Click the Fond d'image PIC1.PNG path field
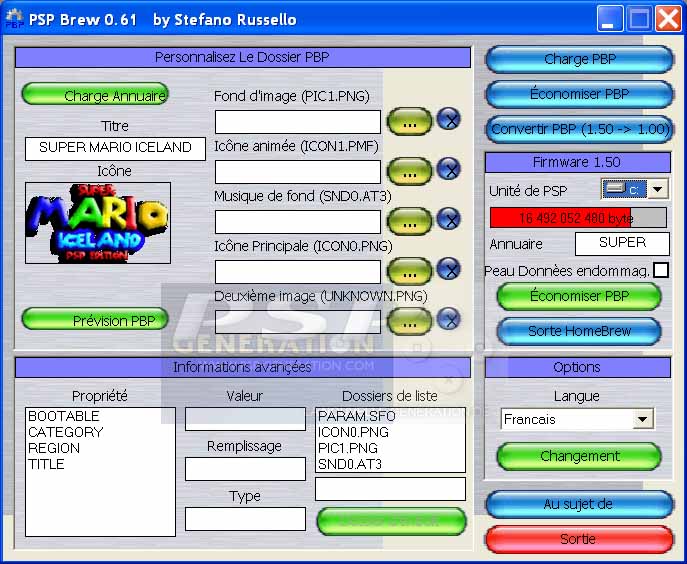Image resolution: width=687 pixels, height=564 pixels. coord(298,122)
